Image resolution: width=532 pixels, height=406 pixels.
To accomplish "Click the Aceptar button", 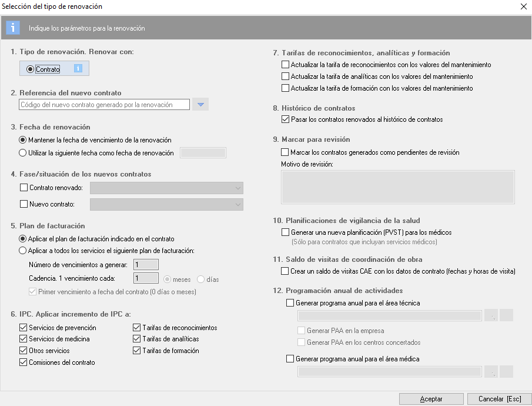I will pos(431,399).
